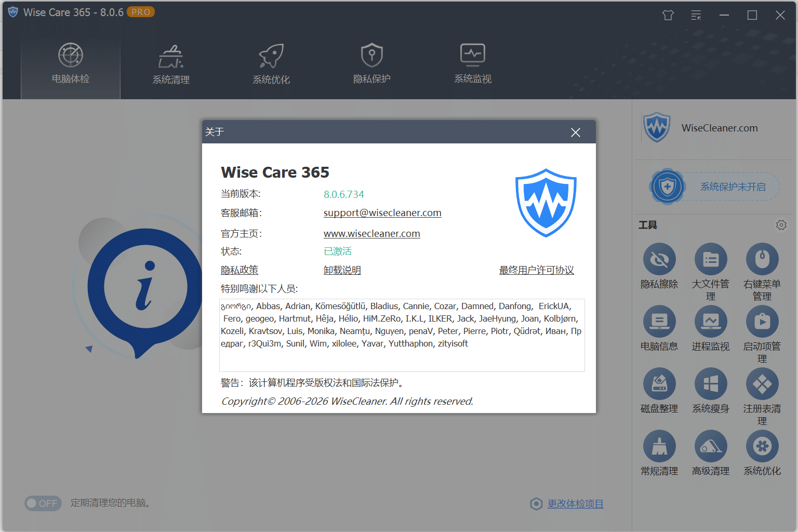This screenshot has height=532, width=798.
Task: Open the www.wisecleaner.com homepage link
Action: (372, 234)
